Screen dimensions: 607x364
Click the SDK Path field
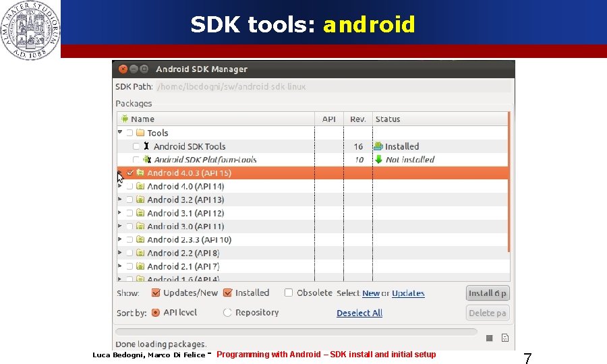coord(333,87)
